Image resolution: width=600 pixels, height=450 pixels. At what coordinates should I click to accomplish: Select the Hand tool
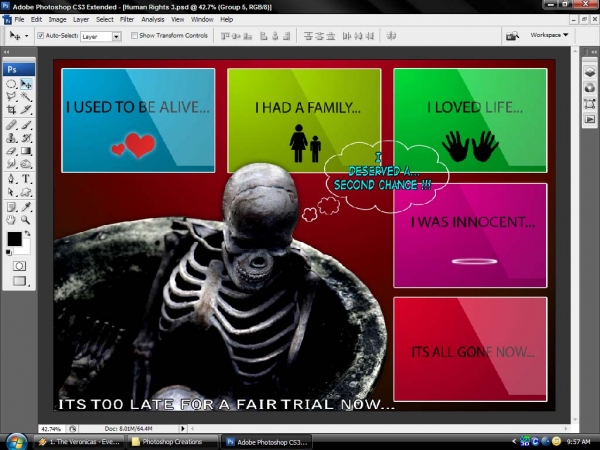[x=11, y=220]
